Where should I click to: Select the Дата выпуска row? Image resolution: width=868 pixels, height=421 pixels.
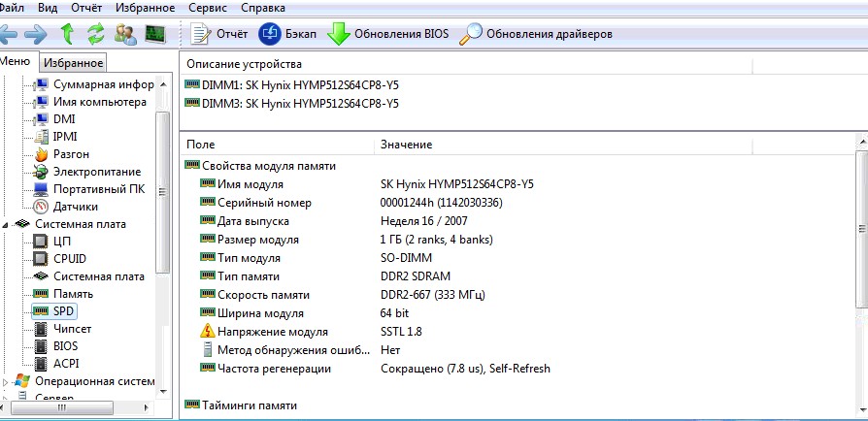tap(334, 221)
